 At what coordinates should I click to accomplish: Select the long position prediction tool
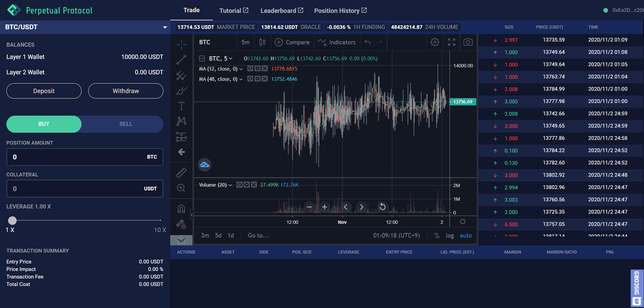click(182, 136)
